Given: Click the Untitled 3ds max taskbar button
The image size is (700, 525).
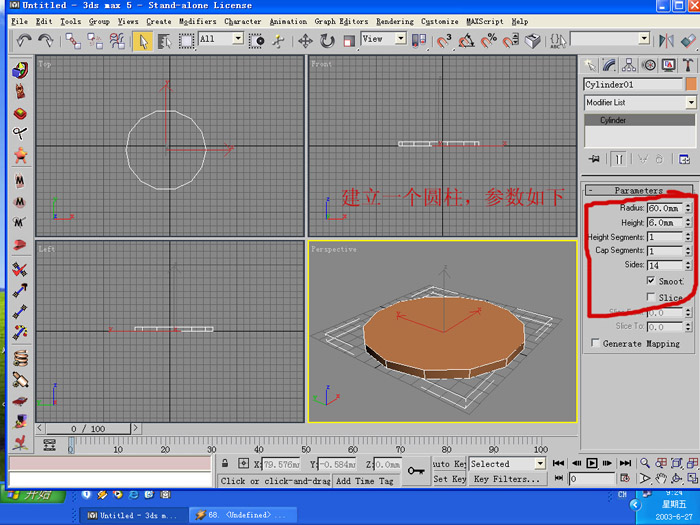Looking at the screenshot, I should (132, 515).
